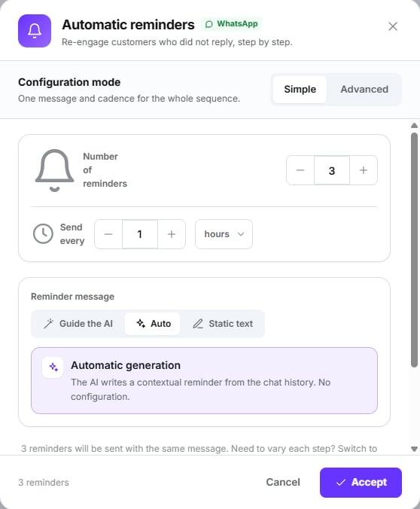The height and width of the screenshot is (509, 420).
Task: Decrease the Send every interval
Action: click(108, 234)
